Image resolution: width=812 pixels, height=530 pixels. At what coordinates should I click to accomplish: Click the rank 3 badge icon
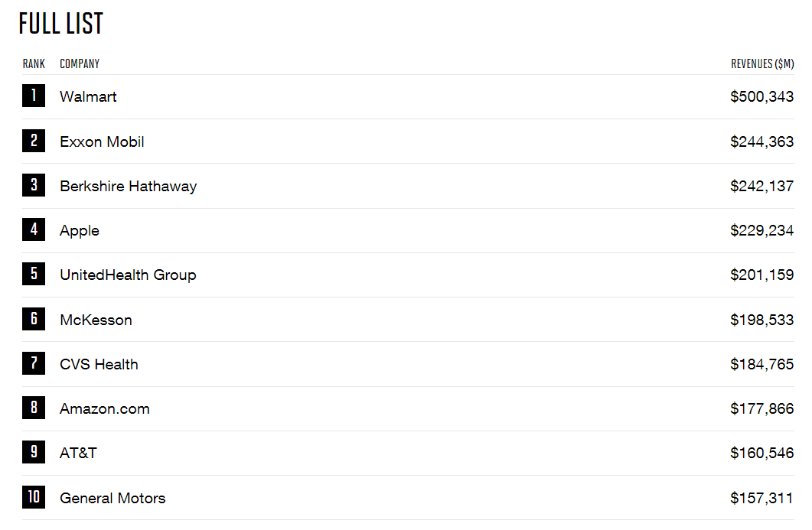click(34, 186)
